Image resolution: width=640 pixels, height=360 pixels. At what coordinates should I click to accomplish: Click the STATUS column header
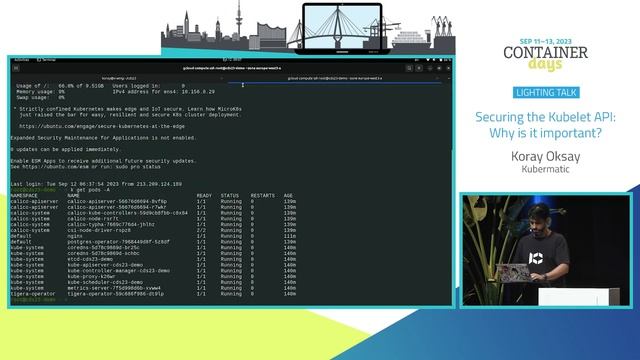coord(230,196)
